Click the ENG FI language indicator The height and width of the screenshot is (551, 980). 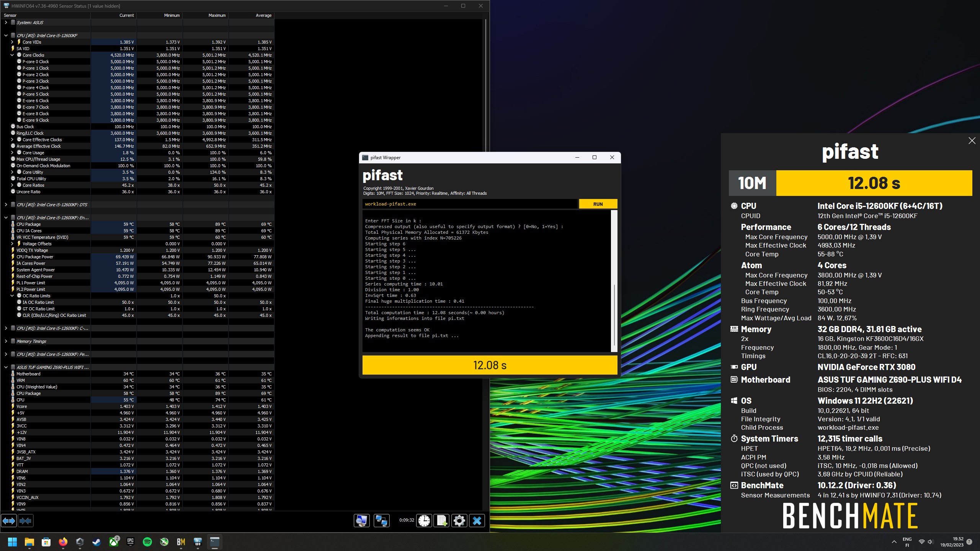(x=907, y=542)
